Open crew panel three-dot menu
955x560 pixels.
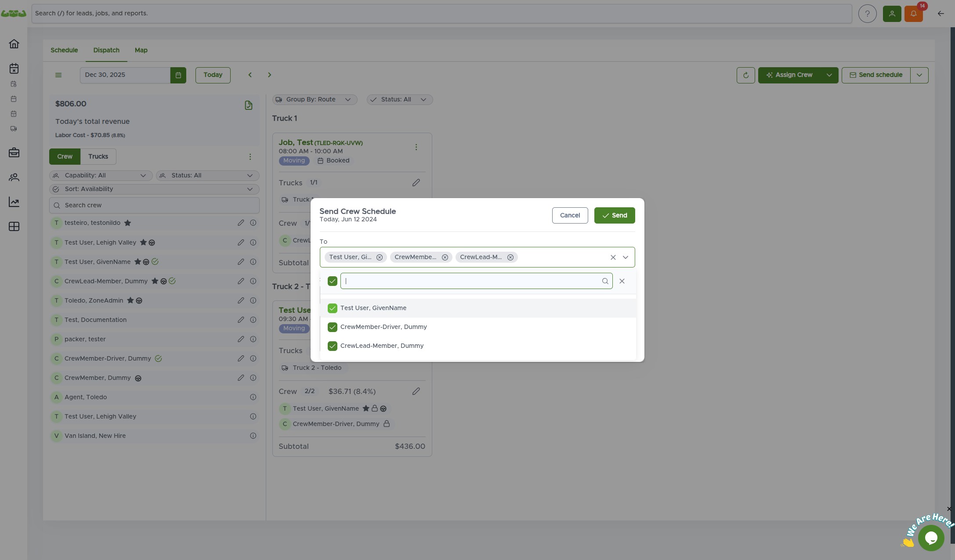tap(250, 157)
